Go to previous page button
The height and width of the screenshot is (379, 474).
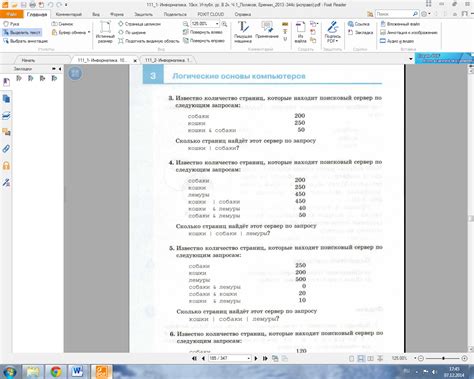coord(203,358)
